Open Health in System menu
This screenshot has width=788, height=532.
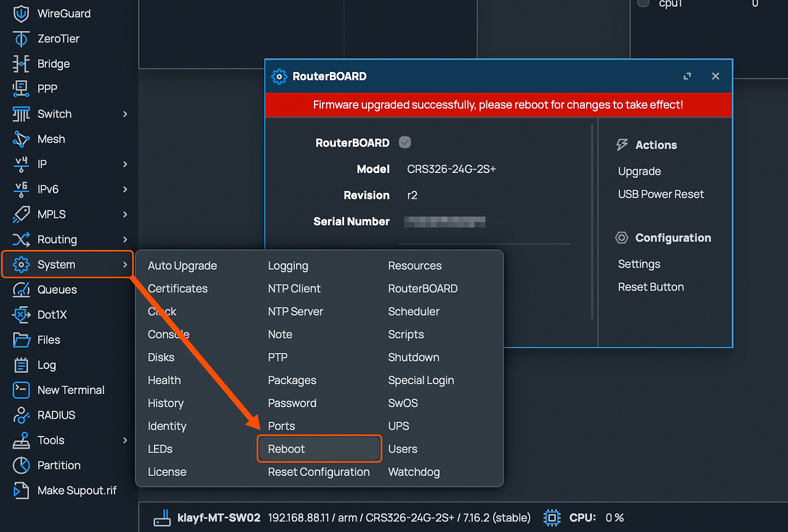pos(164,381)
